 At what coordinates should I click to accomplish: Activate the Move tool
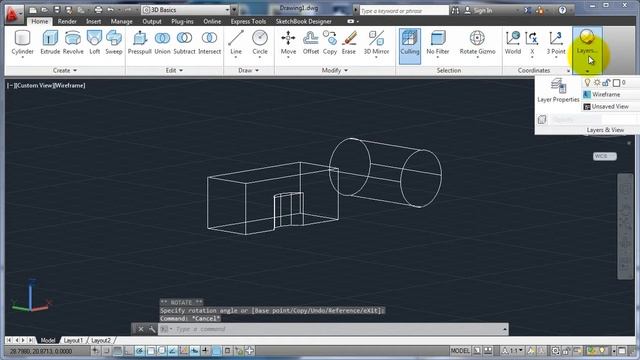pos(288,43)
